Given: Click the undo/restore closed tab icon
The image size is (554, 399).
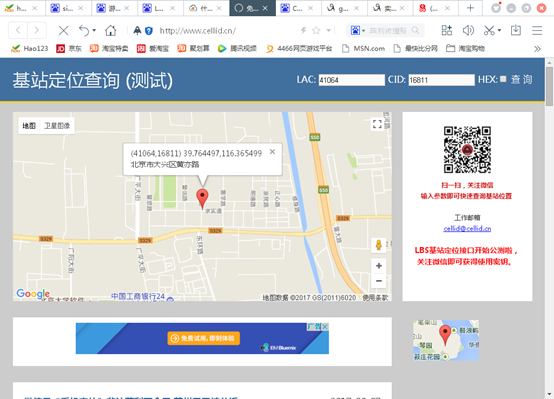Looking at the screenshot, I should (84, 31).
